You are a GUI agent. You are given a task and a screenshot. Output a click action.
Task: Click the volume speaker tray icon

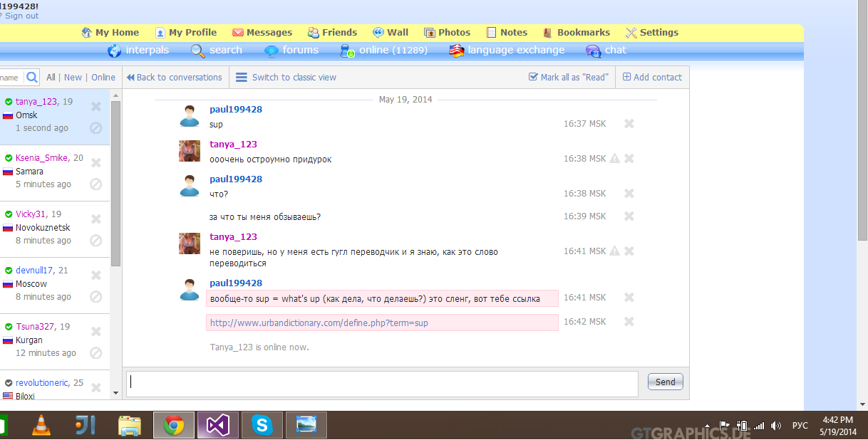click(x=776, y=426)
